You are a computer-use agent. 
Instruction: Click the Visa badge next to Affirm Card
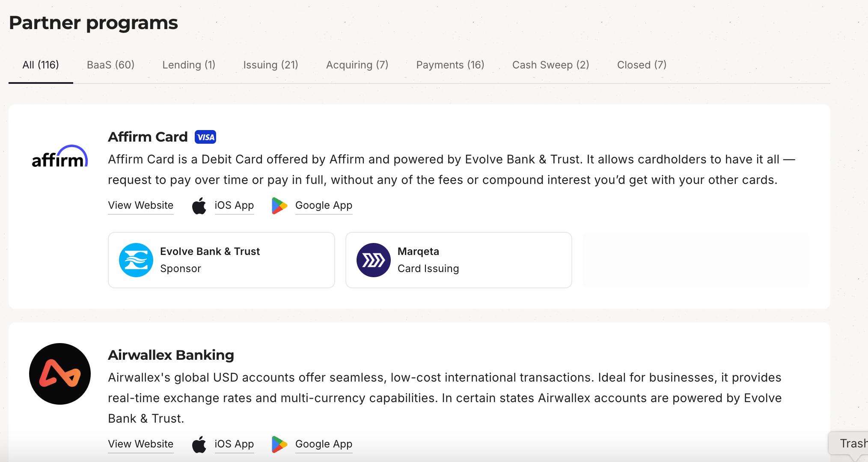coord(205,137)
